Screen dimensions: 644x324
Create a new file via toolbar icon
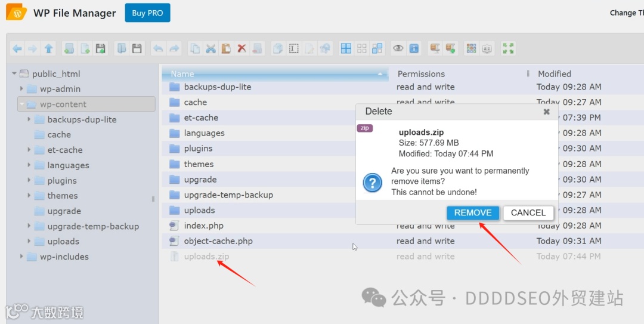pos(85,48)
